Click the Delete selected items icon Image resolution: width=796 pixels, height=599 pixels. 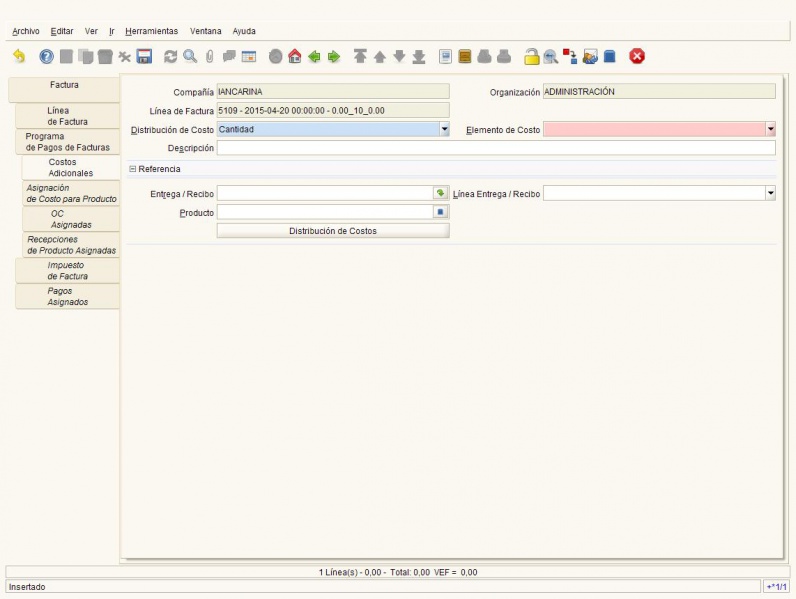coord(124,56)
